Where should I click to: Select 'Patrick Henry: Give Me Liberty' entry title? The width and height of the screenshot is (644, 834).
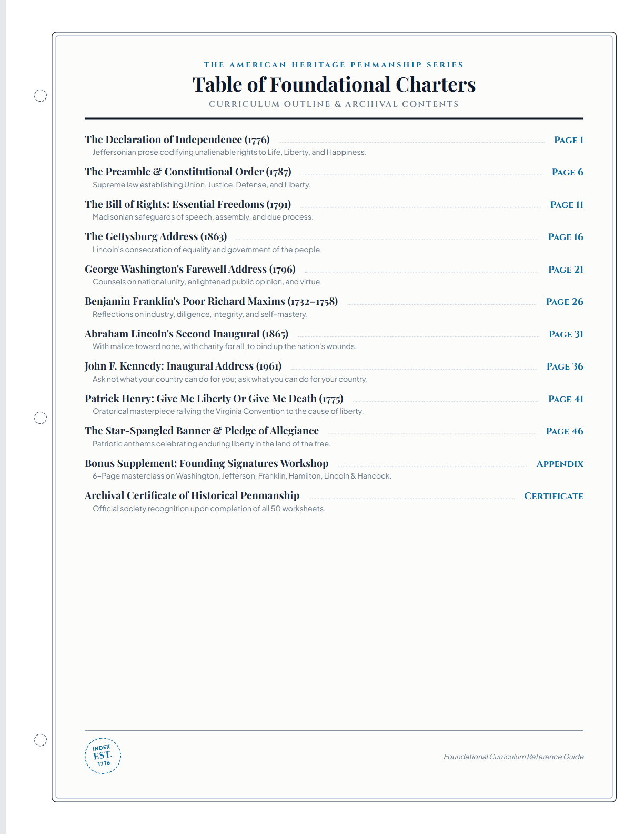click(214, 399)
